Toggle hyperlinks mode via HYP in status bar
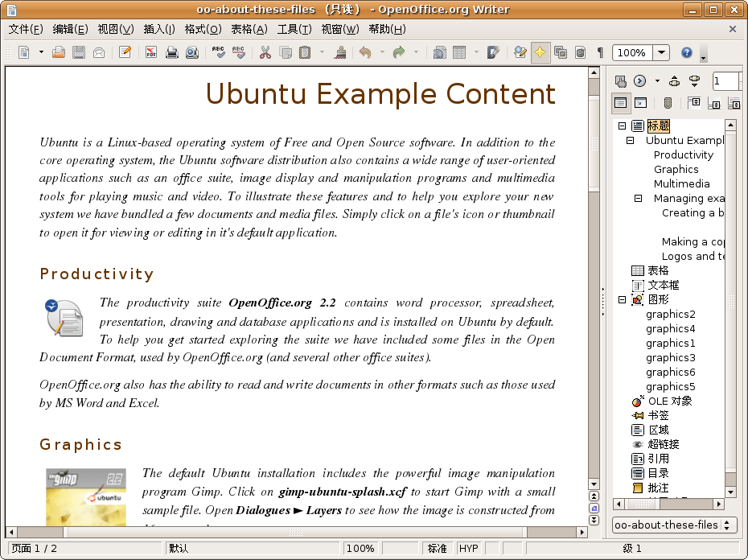Viewport: 748px width, 560px height. click(468, 549)
